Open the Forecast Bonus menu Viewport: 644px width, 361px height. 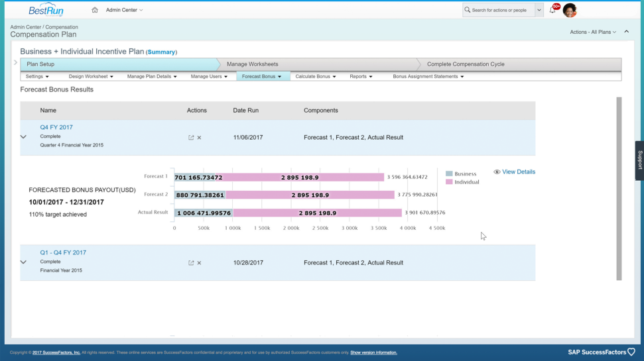[261, 76]
